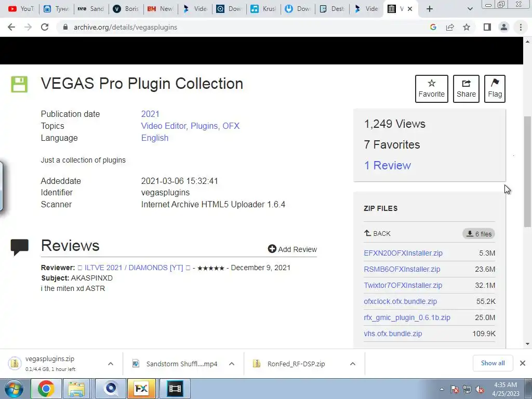Open the OFX topic link
This screenshot has height=399, width=532.
tap(231, 126)
